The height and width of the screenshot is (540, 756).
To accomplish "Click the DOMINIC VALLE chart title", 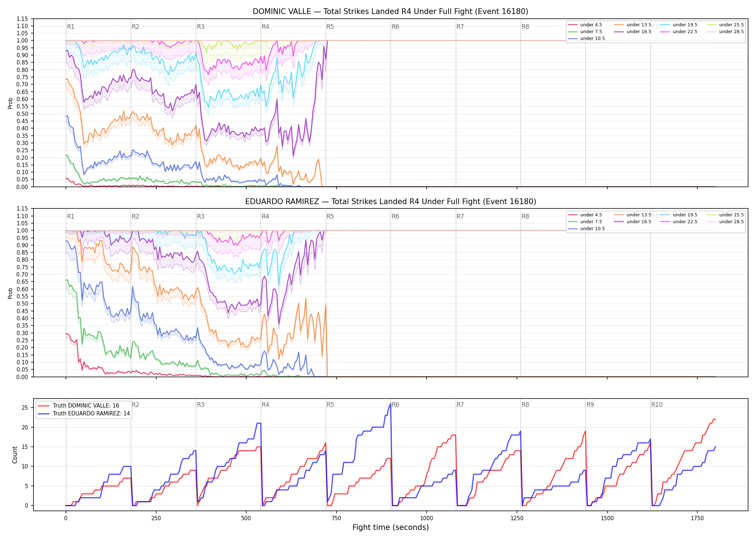I will tap(390, 12).
